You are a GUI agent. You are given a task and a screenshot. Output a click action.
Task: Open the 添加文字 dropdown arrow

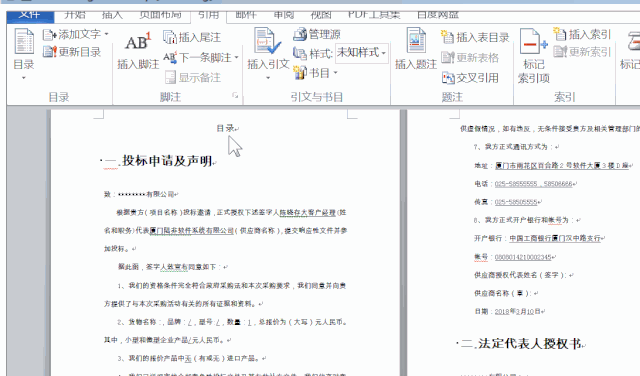click(x=107, y=34)
